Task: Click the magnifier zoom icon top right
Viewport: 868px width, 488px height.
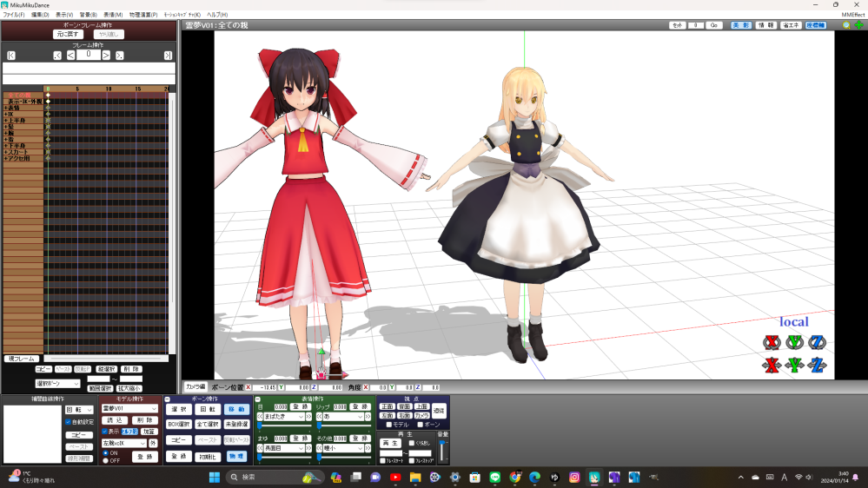Action: tap(846, 25)
